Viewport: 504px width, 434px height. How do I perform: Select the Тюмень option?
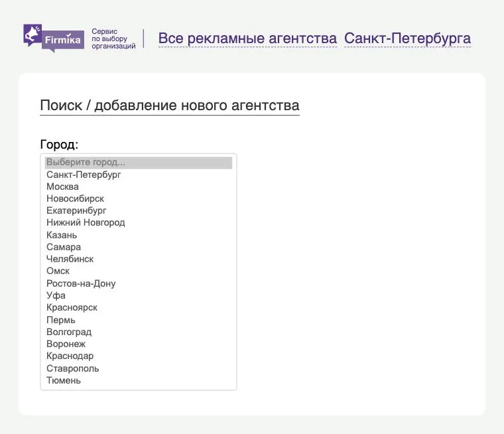click(139, 381)
